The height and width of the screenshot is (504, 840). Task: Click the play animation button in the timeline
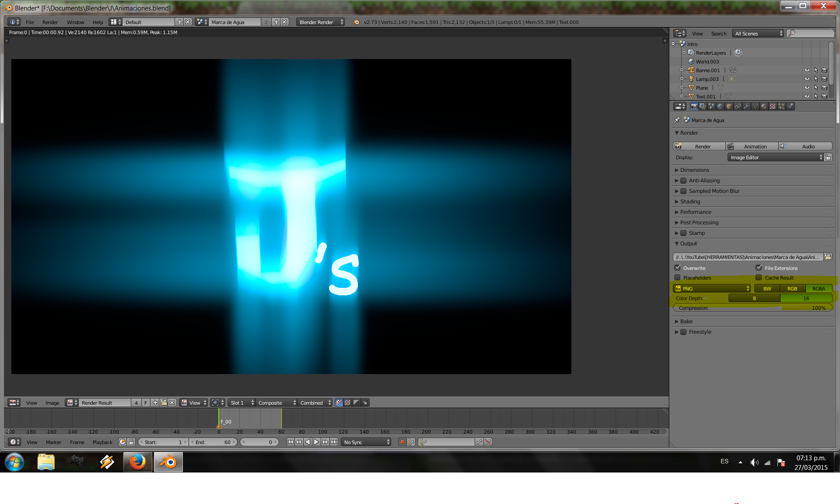point(316,442)
